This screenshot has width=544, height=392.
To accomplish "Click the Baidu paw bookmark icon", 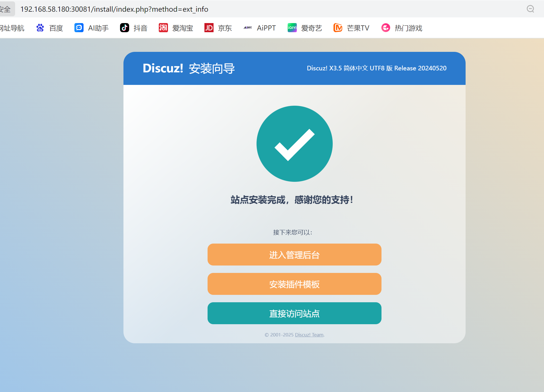I will [40, 28].
